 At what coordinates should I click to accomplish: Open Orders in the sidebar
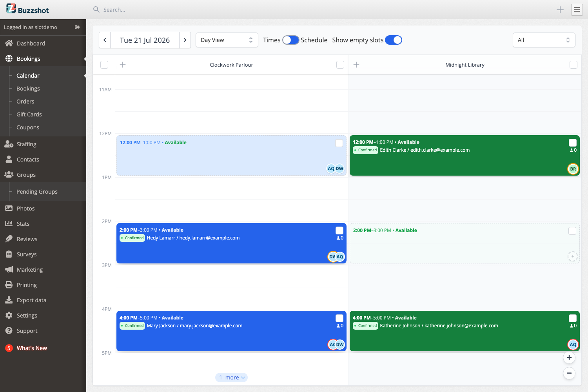[x=25, y=102]
